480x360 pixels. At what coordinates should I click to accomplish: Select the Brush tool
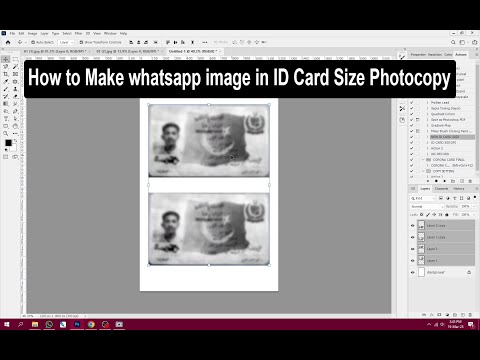(6, 89)
